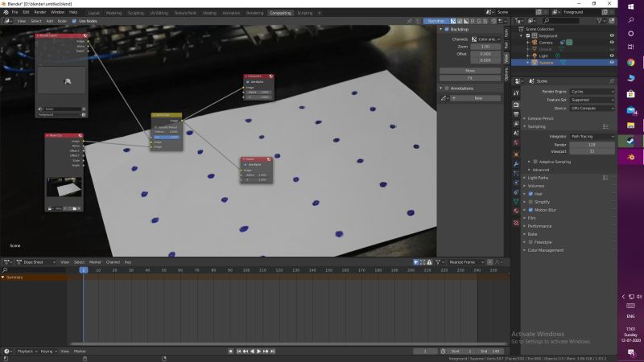Expand the Film panel
The height and width of the screenshot is (362, 644).
[531, 218]
